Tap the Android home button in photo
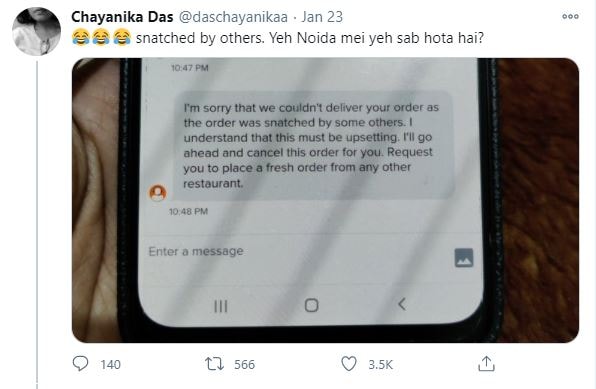596x389 pixels. coord(311,305)
